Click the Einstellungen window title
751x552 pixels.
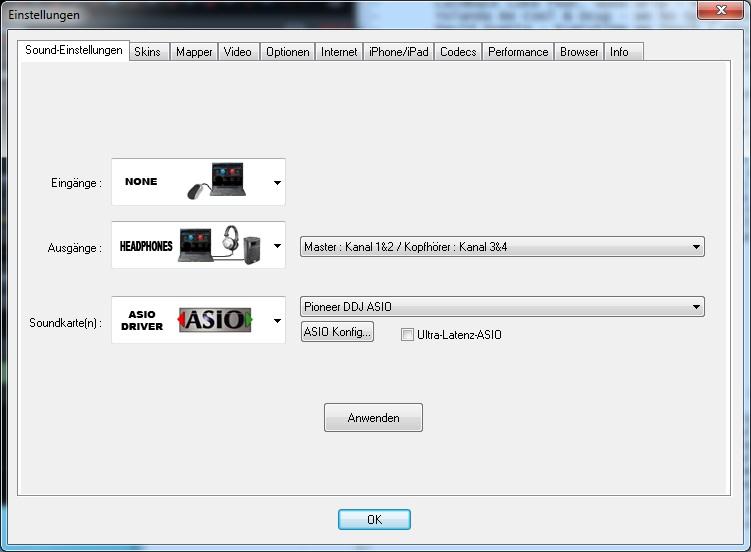(x=44, y=15)
